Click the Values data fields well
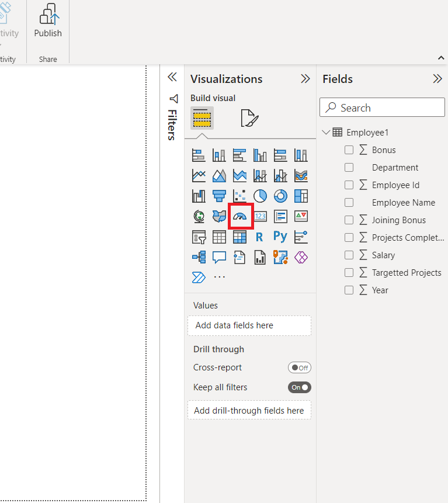Screen dimensions: 448x503 pyautogui.click(x=249, y=325)
